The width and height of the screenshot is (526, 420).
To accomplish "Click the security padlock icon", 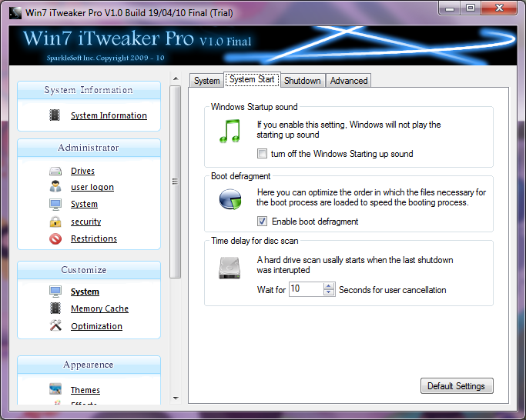I will coord(55,222).
